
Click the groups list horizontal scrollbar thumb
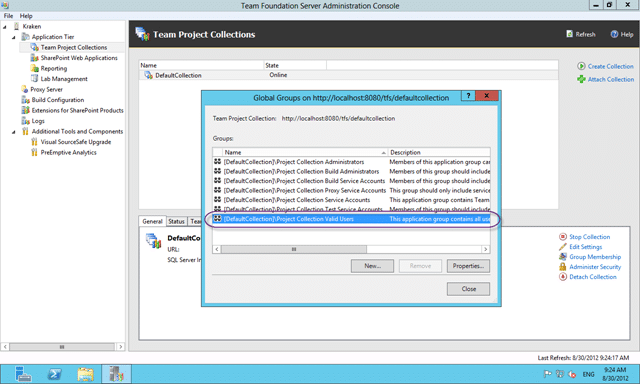(294, 249)
